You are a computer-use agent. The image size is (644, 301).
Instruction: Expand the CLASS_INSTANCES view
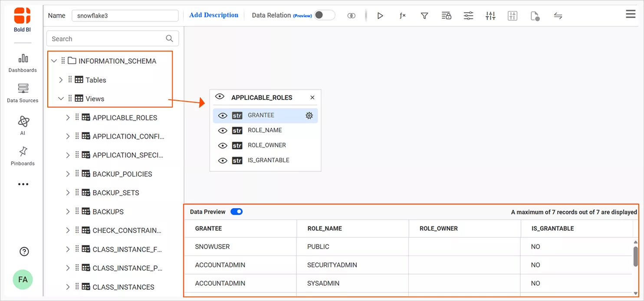[68, 287]
